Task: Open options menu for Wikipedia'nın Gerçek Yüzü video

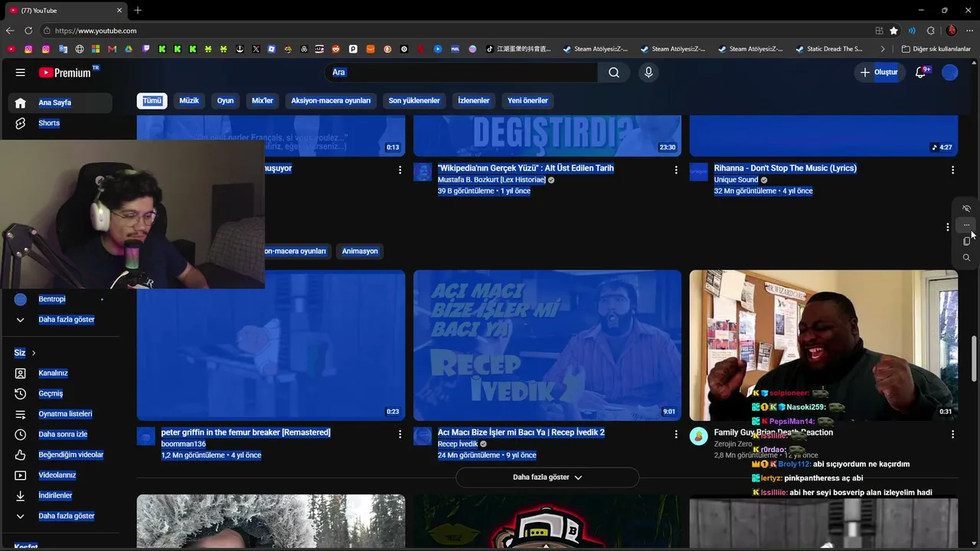Action: [676, 170]
